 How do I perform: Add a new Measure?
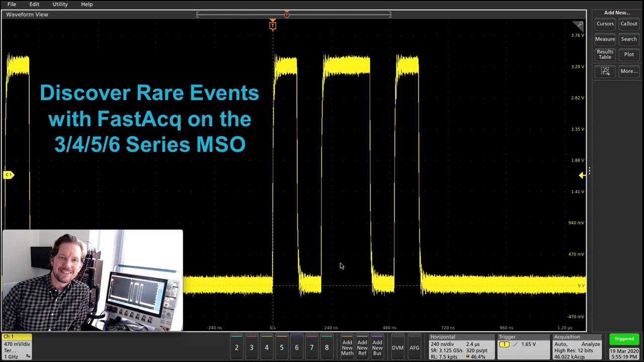click(x=605, y=39)
